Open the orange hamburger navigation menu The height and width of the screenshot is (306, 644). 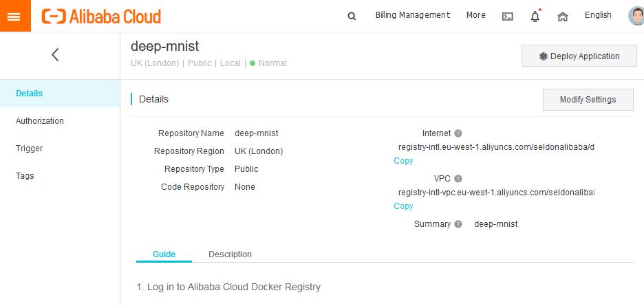pos(15,16)
